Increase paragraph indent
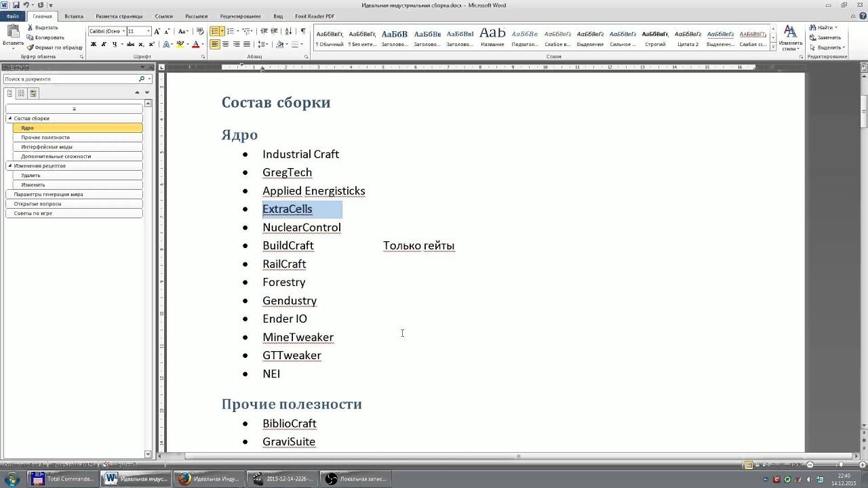The image size is (868, 488). (275, 31)
